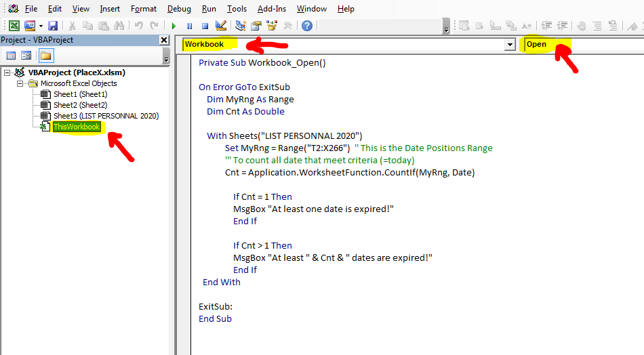Toggle Breakpoint with the hand icon
Viewport: 644px width, 355px height.
581,26
